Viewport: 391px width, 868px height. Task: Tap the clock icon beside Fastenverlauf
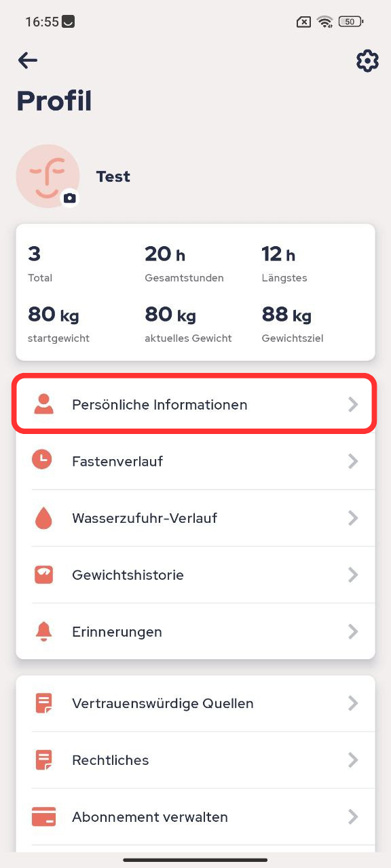(x=42, y=460)
